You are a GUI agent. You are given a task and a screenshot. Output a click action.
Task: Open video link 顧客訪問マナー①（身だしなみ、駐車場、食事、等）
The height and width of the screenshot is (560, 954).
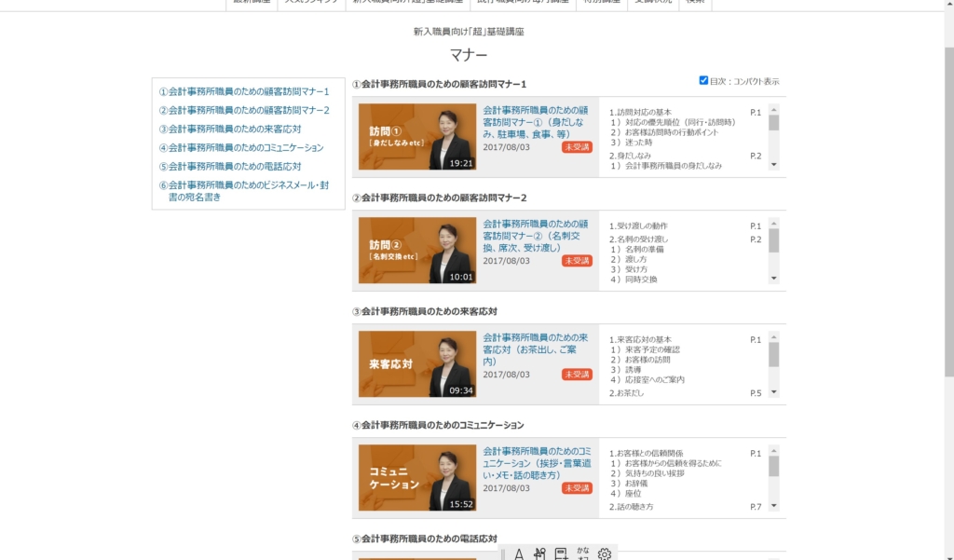[536, 122]
